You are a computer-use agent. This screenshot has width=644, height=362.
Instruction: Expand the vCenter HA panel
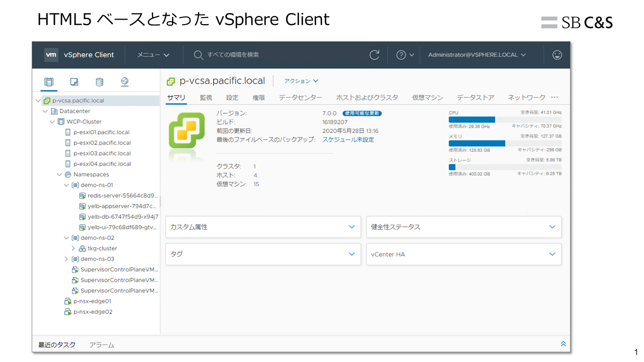coord(464,254)
